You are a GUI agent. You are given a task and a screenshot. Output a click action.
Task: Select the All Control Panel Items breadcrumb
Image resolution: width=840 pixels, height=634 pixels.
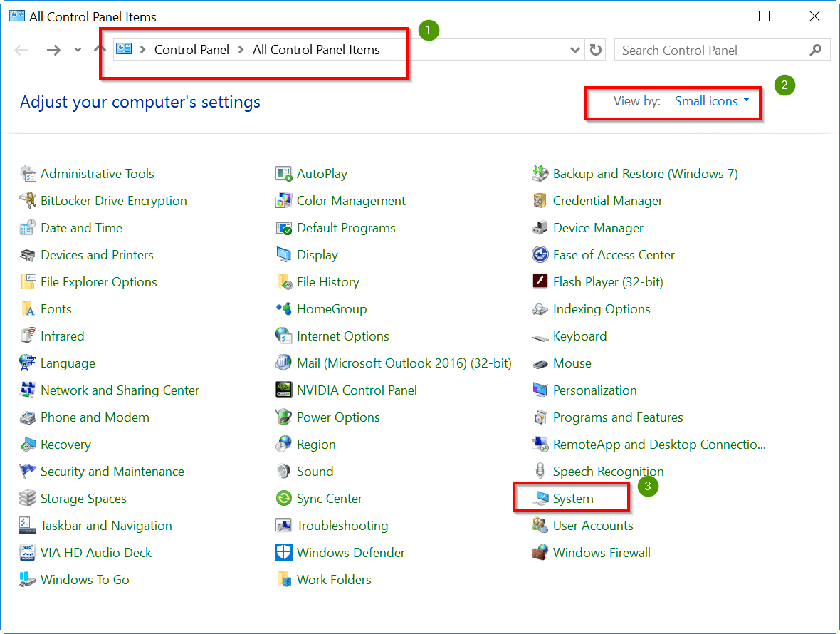click(316, 50)
